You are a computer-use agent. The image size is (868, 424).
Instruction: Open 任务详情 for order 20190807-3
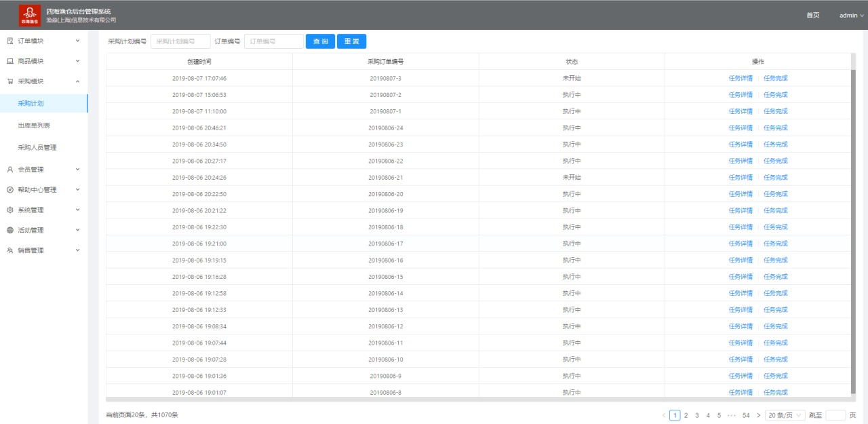coord(741,78)
